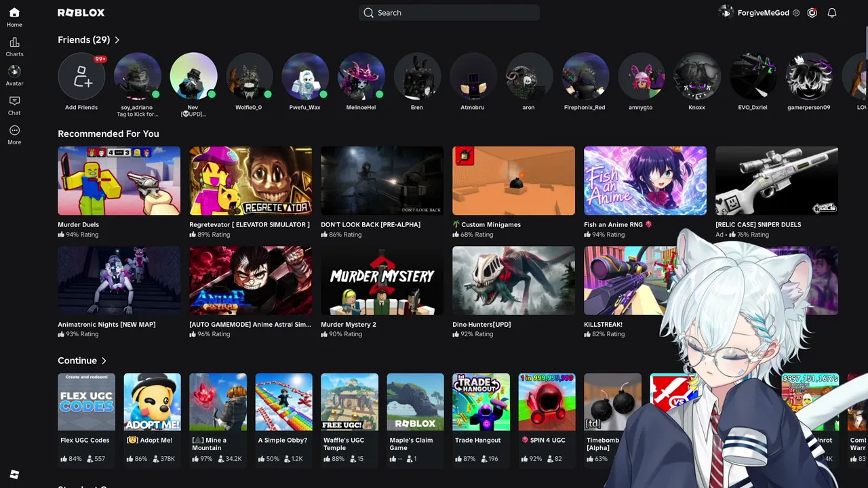This screenshot has height=488, width=868.
Task: Open MelinoeHel's friend avatar
Action: point(361,77)
